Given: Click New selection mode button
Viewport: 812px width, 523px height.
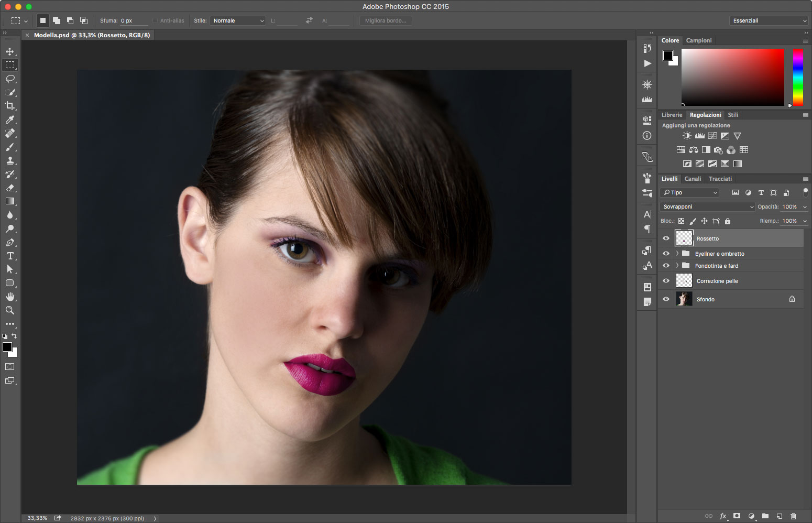Looking at the screenshot, I should click(x=43, y=20).
